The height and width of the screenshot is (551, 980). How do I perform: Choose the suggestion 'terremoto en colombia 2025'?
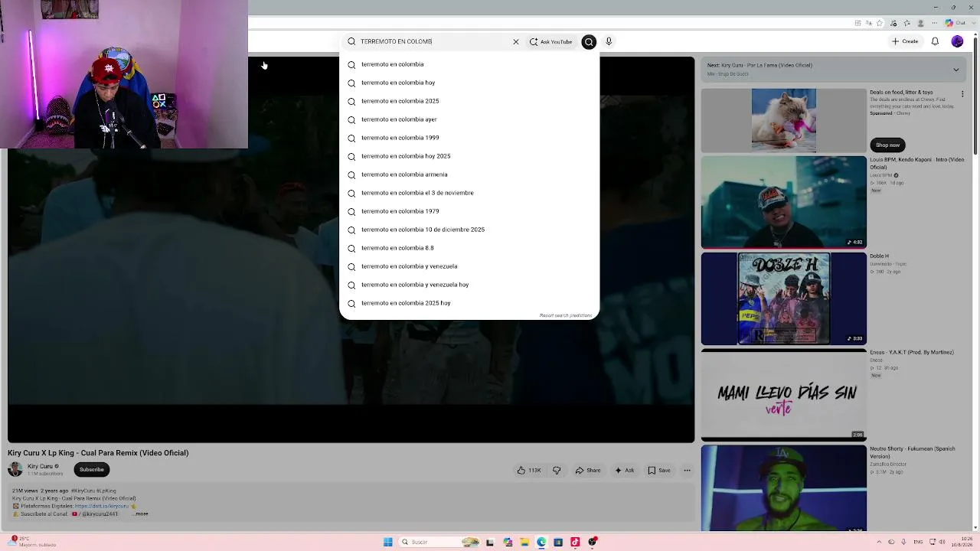click(469, 101)
